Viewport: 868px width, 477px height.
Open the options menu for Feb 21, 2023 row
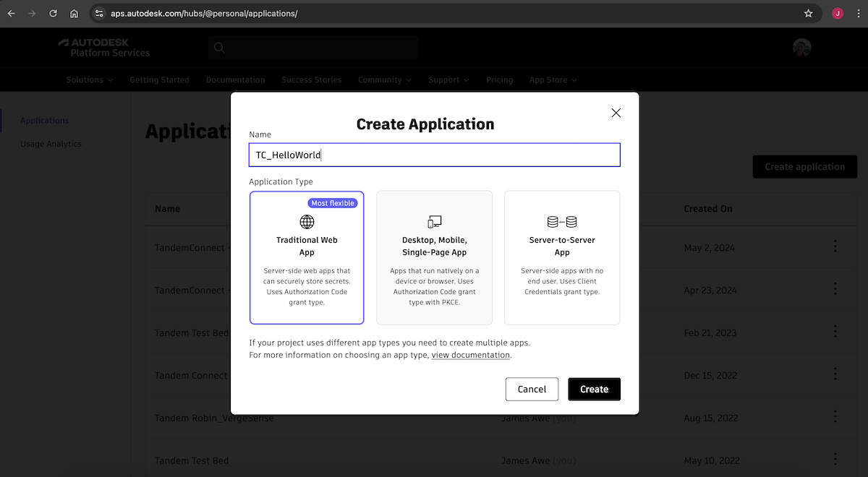click(835, 332)
